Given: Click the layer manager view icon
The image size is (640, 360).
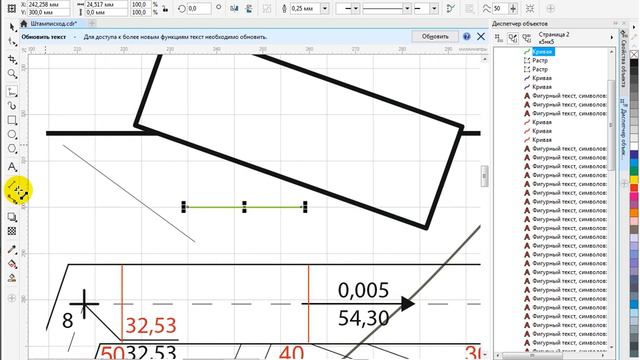Looking at the screenshot, I should (x=527, y=38).
